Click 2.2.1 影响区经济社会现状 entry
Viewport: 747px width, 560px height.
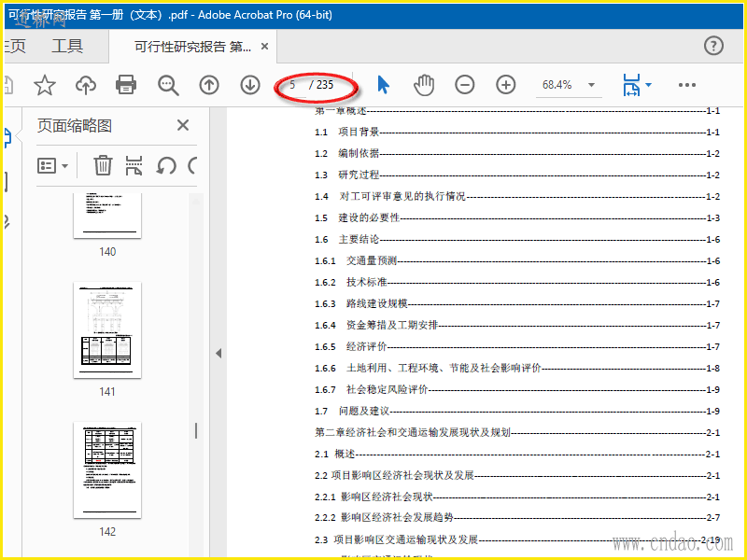click(517, 497)
